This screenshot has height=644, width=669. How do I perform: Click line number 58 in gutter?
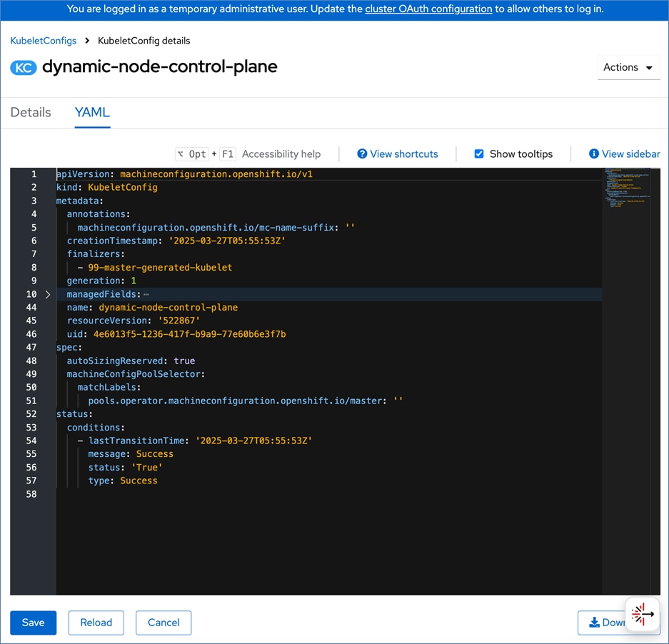pos(31,494)
